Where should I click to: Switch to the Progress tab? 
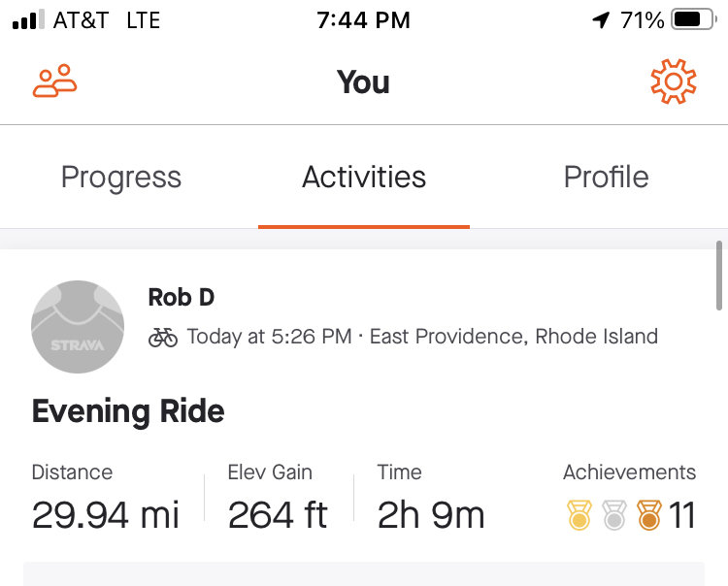tap(121, 177)
